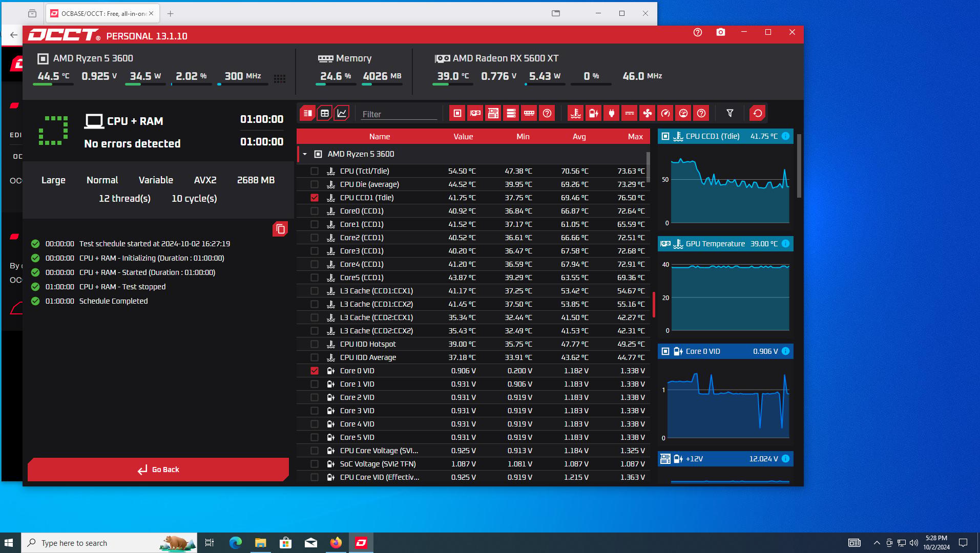Image resolution: width=980 pixels, height=553 pixels.
Task: Click the funnel filter icon
Action: tap(730, 113)
